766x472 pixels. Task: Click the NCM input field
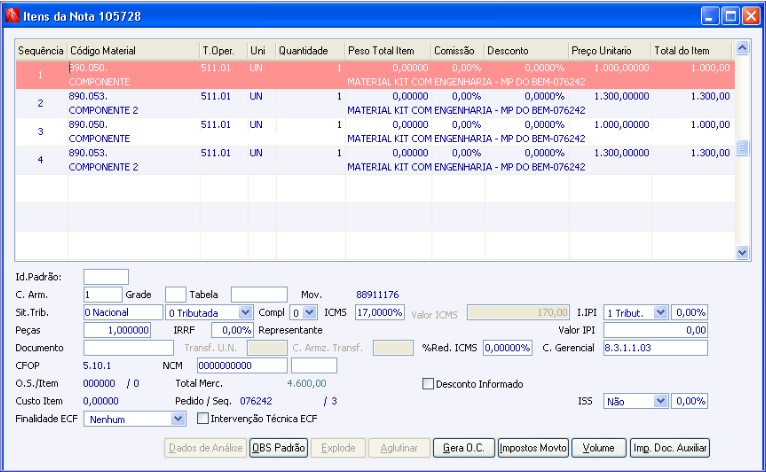pos(242,365)
